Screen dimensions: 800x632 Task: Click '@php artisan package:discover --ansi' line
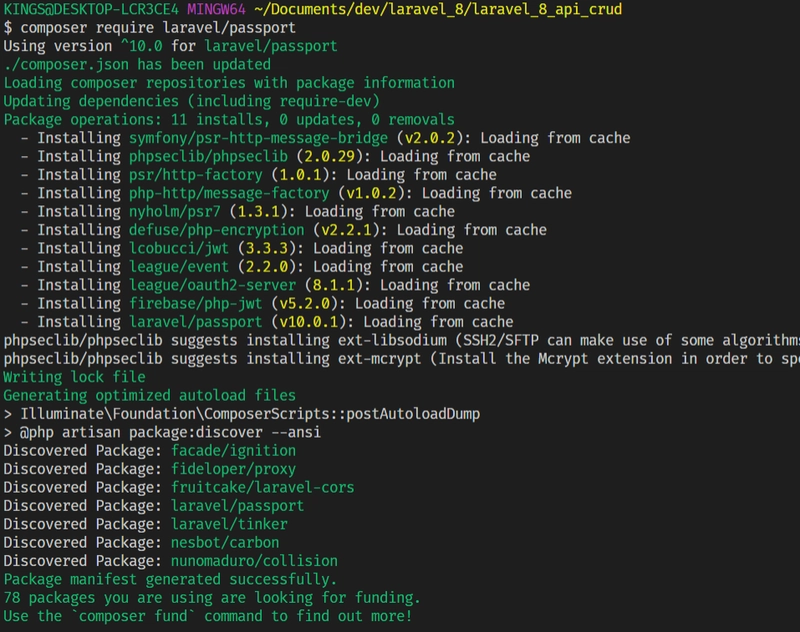coord(162,432)
